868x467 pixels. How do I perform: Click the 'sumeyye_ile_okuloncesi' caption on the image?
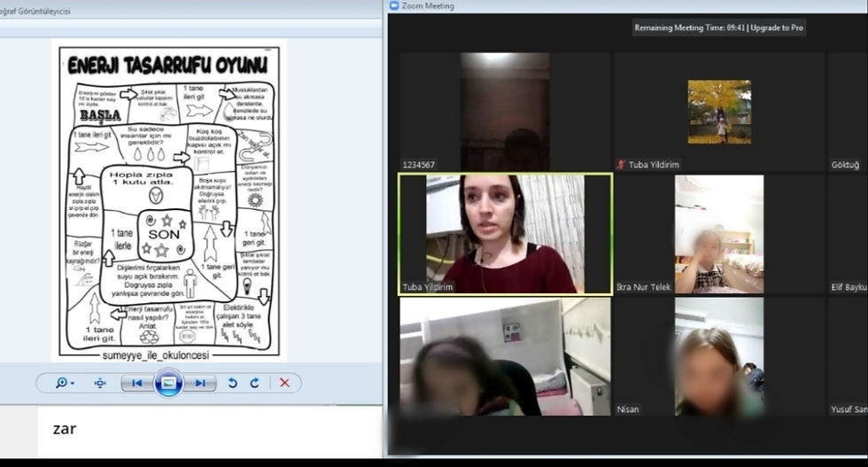(156, 355)
